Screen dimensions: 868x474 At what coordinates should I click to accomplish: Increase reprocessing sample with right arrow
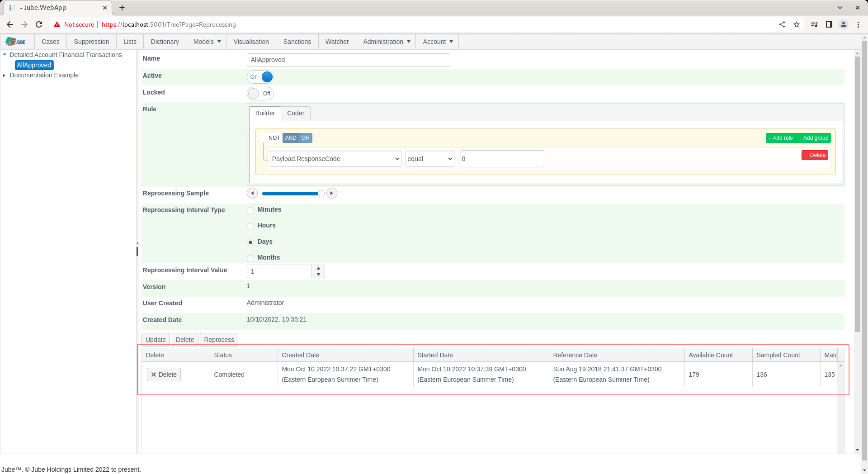[332, 193]
